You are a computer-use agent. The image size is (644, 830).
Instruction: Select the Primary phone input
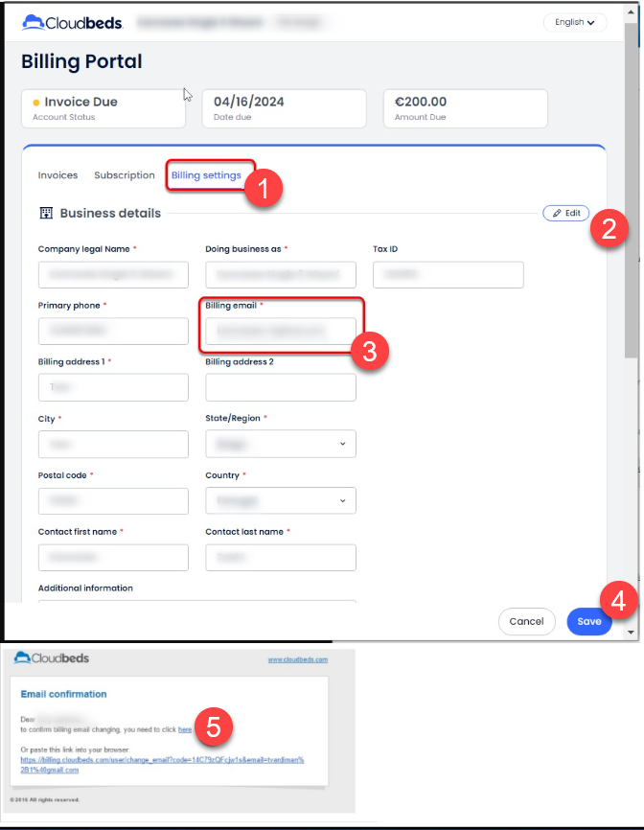point(113,331)
